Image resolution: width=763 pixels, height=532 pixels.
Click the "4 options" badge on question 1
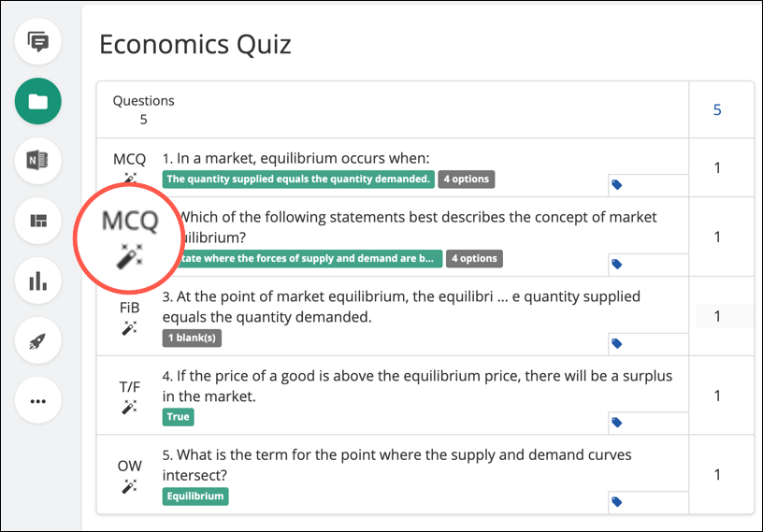(x=467, y=180)
